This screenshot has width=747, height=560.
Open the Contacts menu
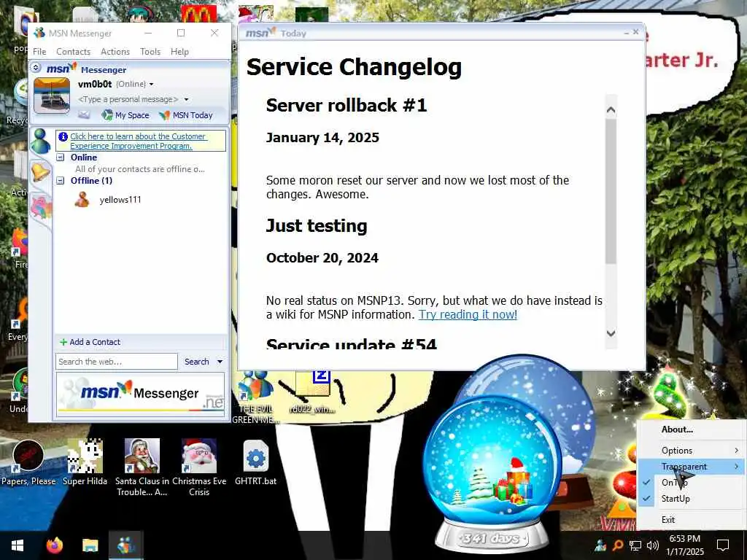pos(73,52)
